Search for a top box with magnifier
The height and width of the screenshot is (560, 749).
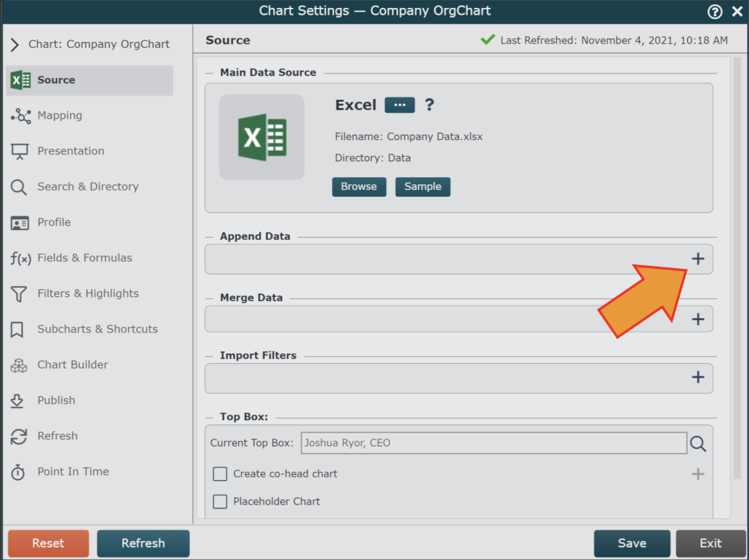click(x=698, y=444)
